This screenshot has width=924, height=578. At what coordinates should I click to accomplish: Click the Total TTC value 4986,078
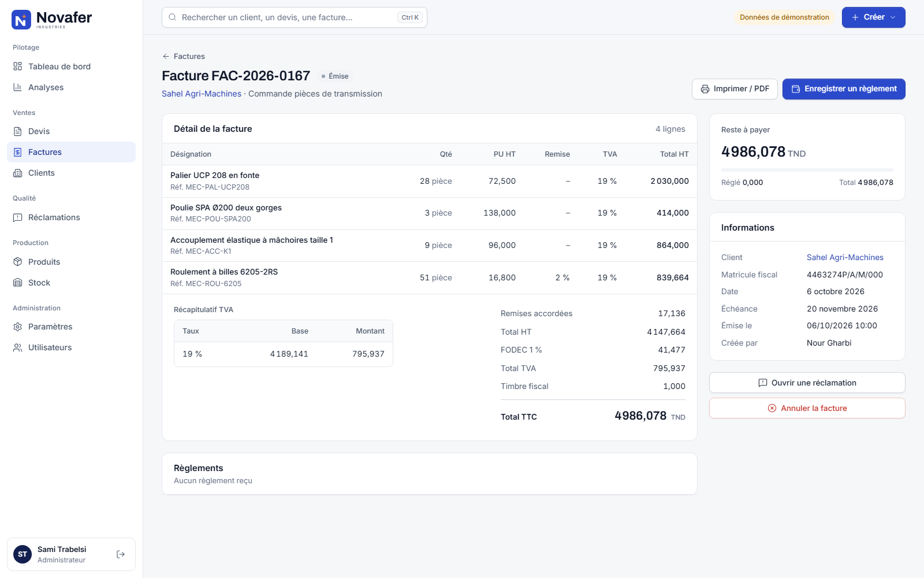pos(640,416)
